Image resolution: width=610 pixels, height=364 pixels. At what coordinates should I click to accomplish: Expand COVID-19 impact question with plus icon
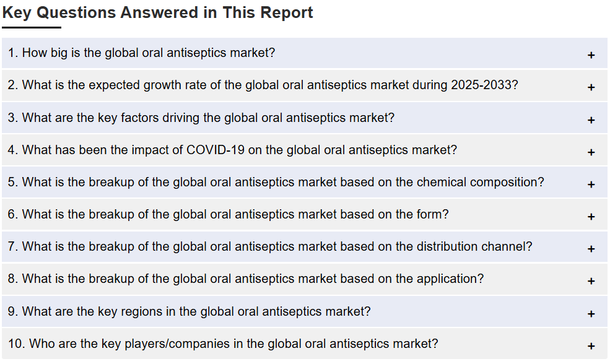pos(591,152)
